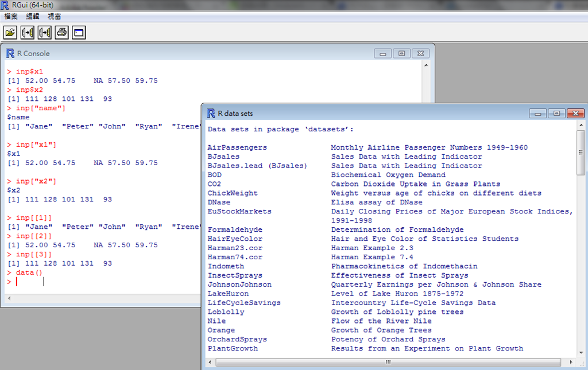Maximize the R Console window
588x370 pixels.
[401, 53]
